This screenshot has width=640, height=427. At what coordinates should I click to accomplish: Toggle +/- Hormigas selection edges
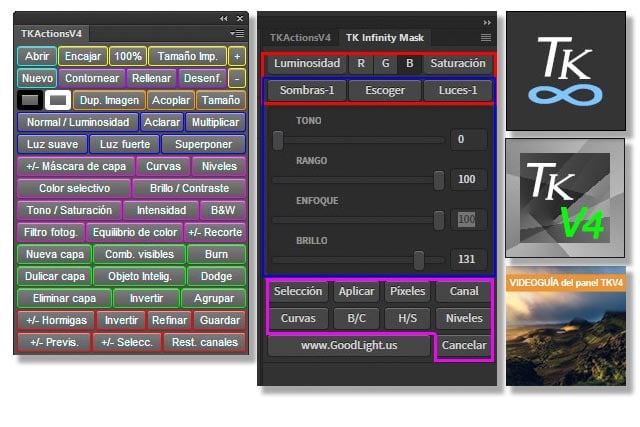[x=56, y=321]
